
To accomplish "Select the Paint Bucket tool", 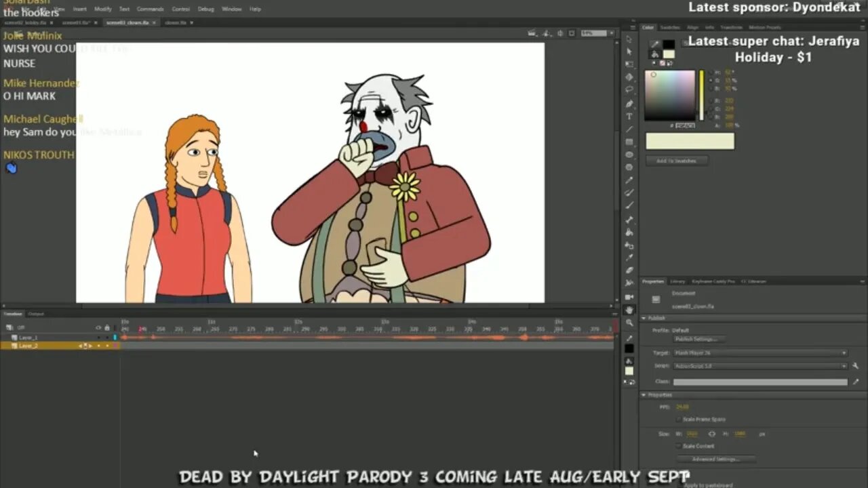I will pos(629,232).
